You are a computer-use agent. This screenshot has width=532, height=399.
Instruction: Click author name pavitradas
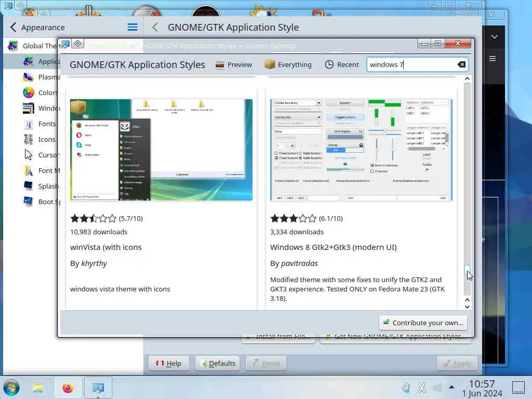pyautogui.click(x=299, y=263)
